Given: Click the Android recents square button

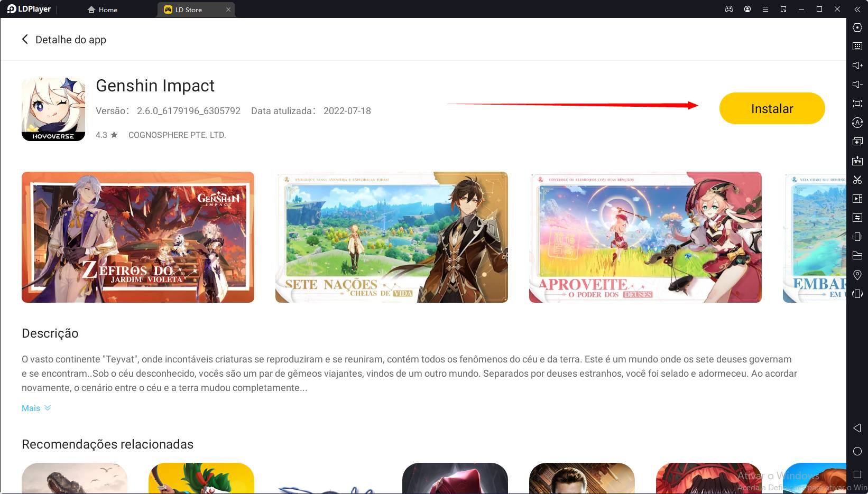Looking at the screenshot, I should [x=857, y=474].
